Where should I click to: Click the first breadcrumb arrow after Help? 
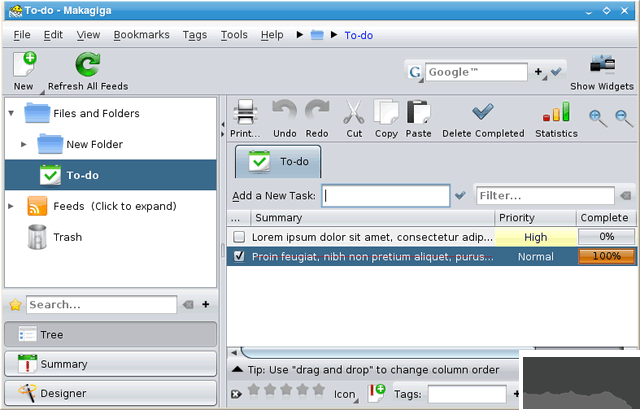pyautogui.click(x=300, y=35)
